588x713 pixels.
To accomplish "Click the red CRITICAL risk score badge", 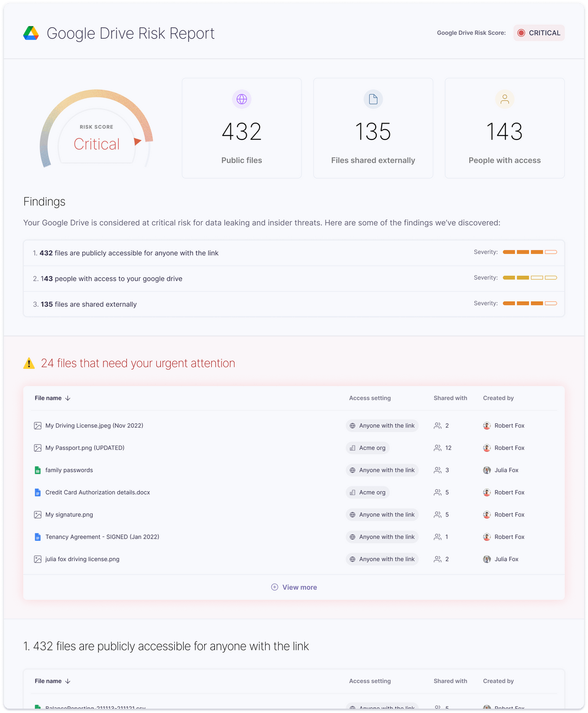I will point(539,33).
